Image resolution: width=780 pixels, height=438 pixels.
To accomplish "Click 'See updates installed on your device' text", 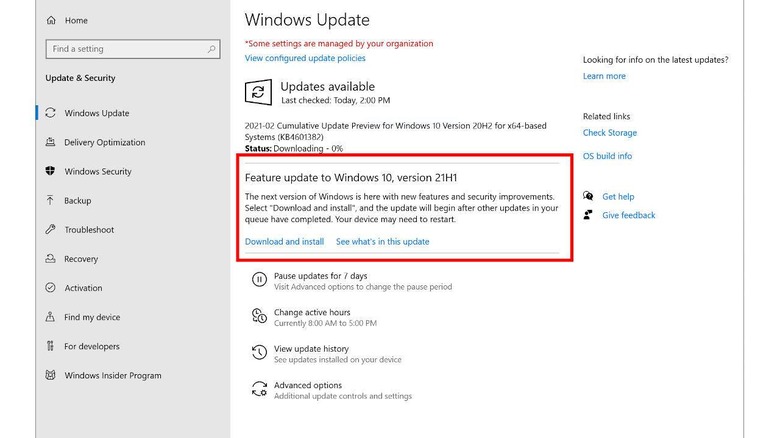I will coord(338,359).
